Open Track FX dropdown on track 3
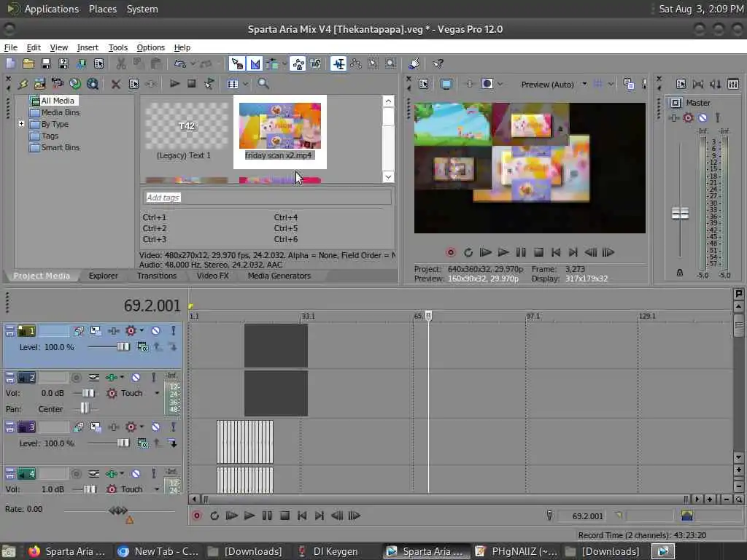Screen dimensions: 747x560 142,427
